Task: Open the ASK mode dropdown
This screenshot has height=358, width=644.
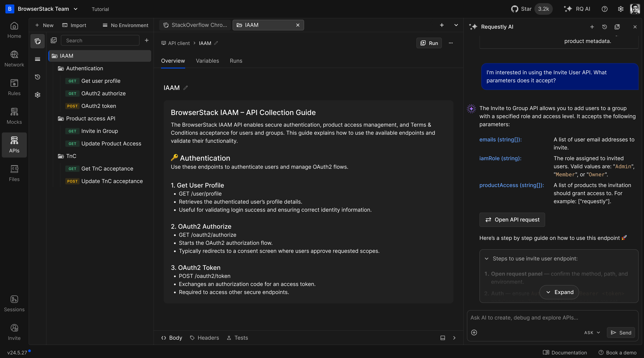Action: pos(592,332)
